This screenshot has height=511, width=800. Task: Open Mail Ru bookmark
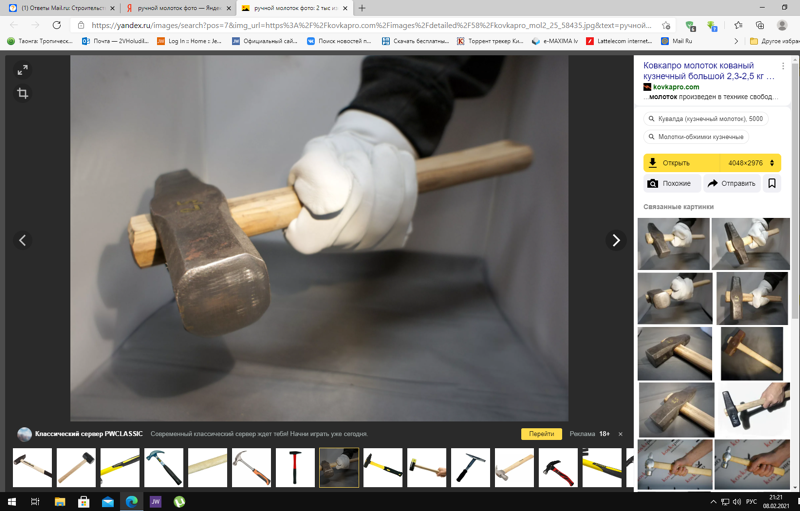[677, 41]
